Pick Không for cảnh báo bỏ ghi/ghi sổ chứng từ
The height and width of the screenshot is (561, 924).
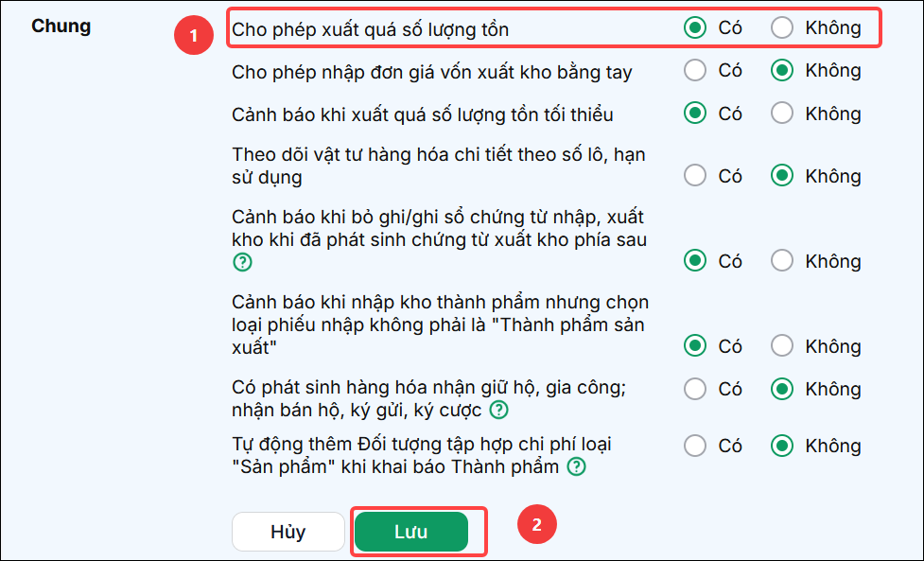[x=782, y=260]
